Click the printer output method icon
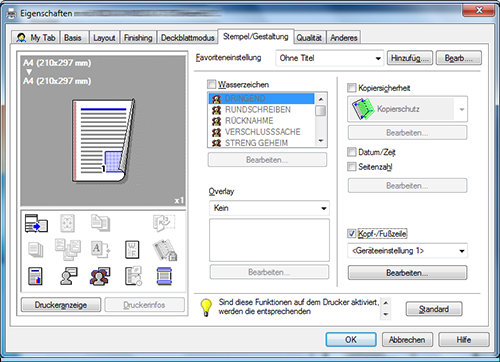 tap(36, 223)
